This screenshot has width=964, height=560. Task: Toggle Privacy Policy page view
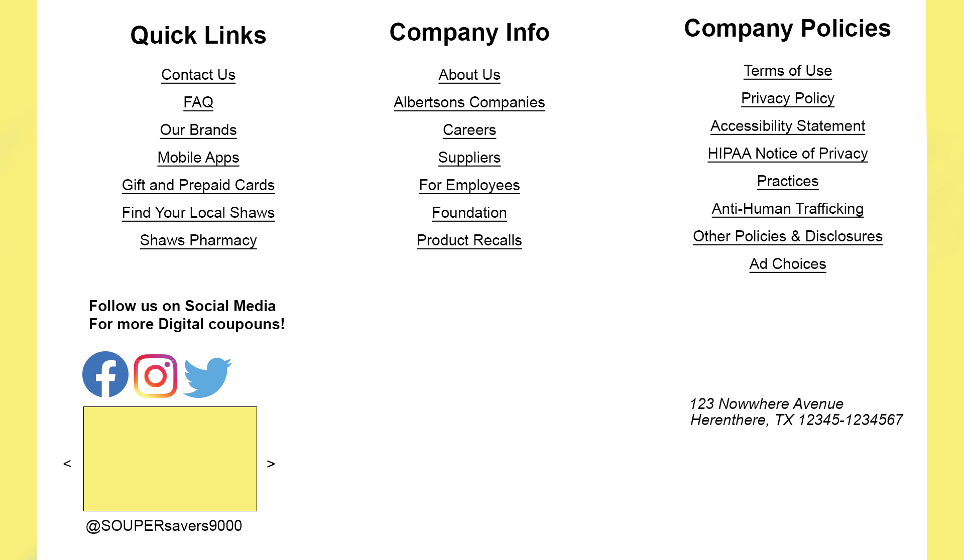(x=787, y=98)
